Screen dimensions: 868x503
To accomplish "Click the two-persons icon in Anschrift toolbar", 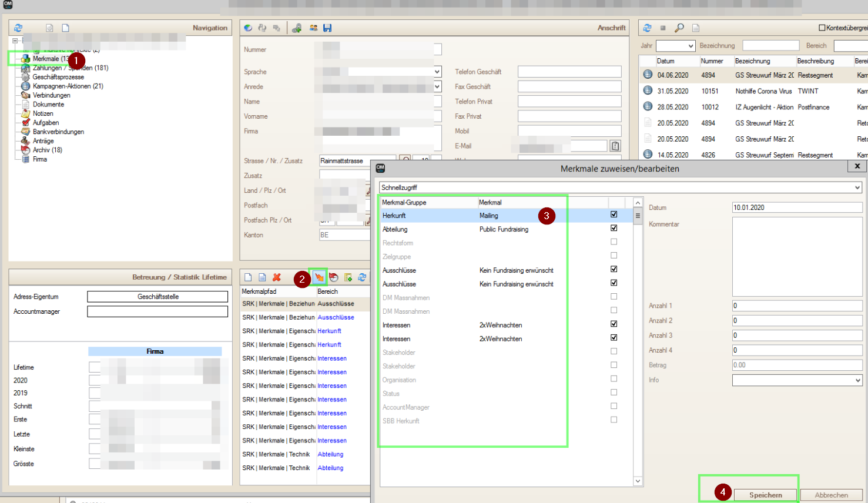I will 313,28.
